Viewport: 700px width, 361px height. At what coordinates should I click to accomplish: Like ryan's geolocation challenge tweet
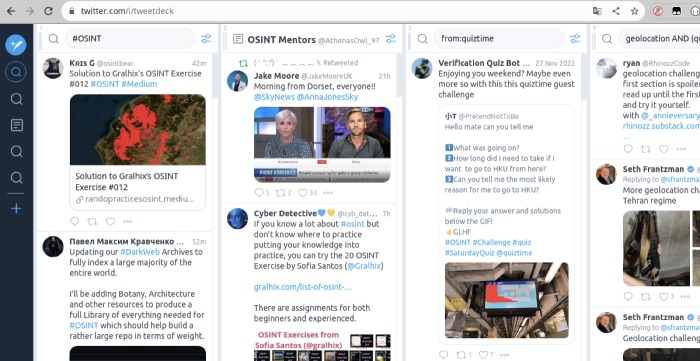click(x=664, y=149)
